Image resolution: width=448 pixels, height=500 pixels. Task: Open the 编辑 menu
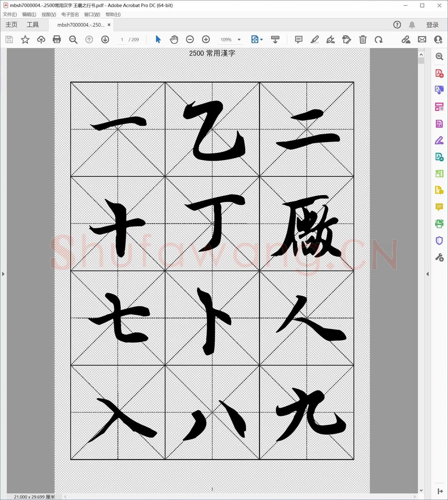tap(29, 14)
